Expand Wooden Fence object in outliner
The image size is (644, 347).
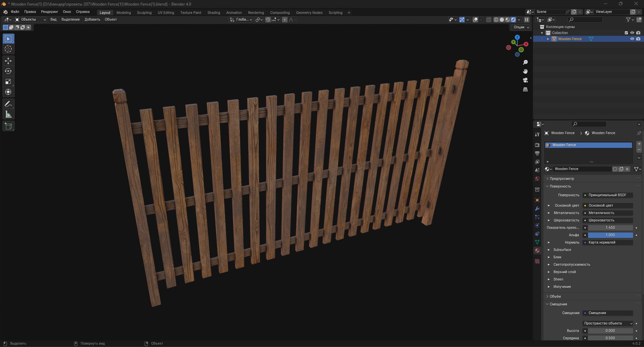(x=548, y=39)
